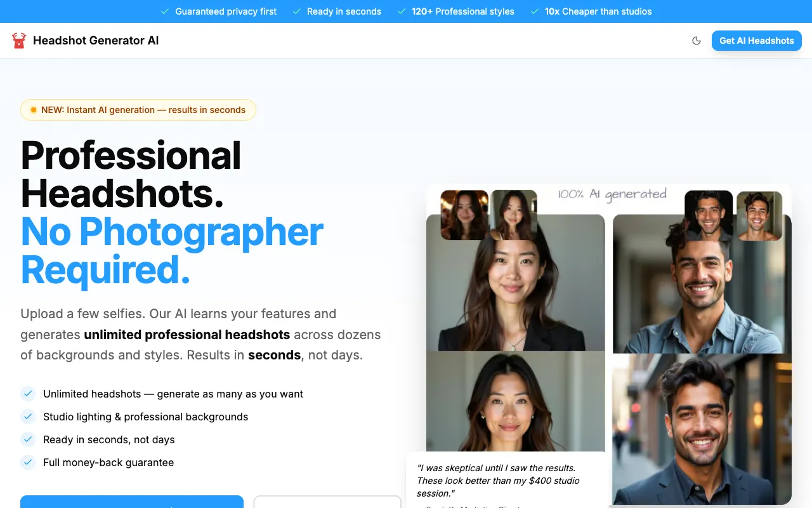
Task: Click the blue CTA button near page bottom
Action: (x=131, y=504)
